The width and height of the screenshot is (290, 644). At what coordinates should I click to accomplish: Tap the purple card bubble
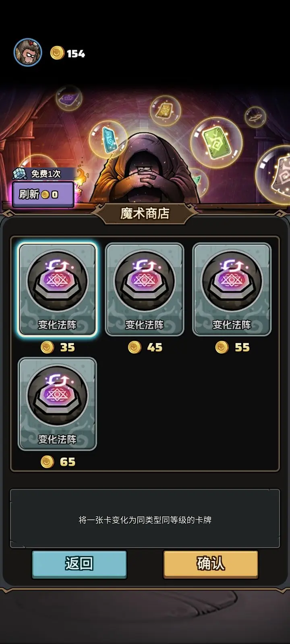[68, 98]
